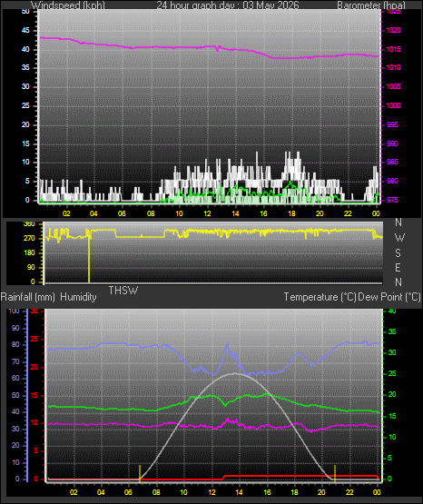Click the yellow sunrise marker near 07 hours
423x504 pixels.
coord(140,473)
